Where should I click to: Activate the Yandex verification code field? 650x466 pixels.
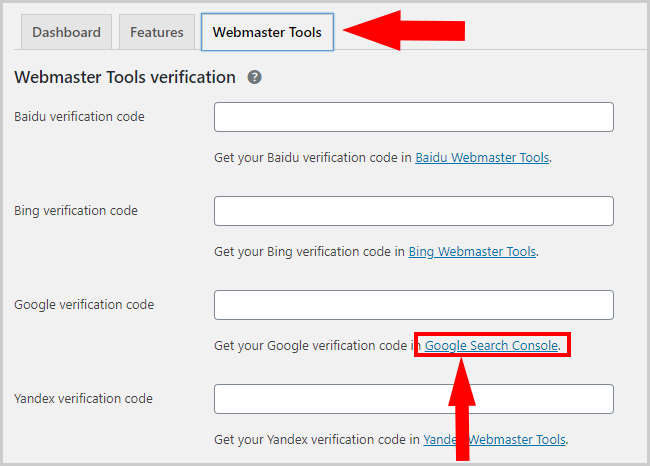coord(413,399)
